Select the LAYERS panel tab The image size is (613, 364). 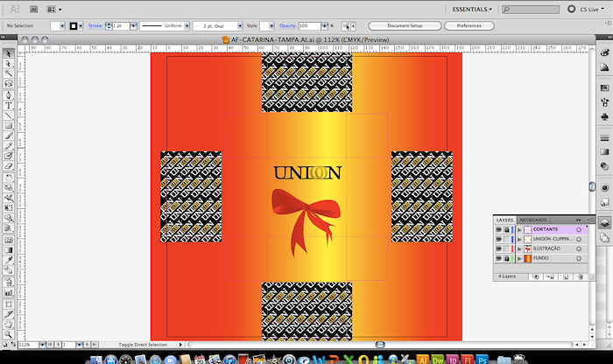click(505, 220)
